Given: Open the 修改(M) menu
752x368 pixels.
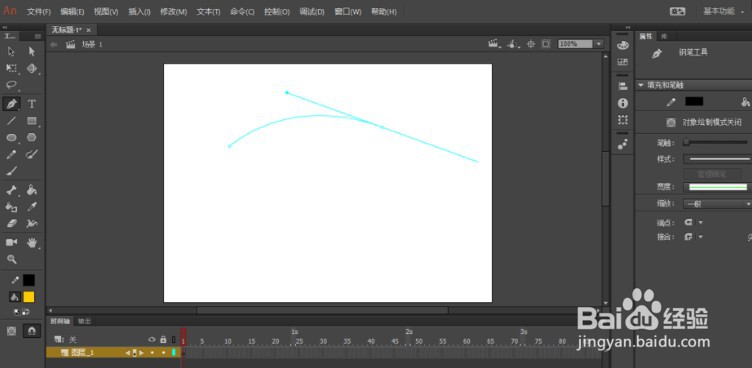Looking at the screenshot, I should [x=174, y=12].
